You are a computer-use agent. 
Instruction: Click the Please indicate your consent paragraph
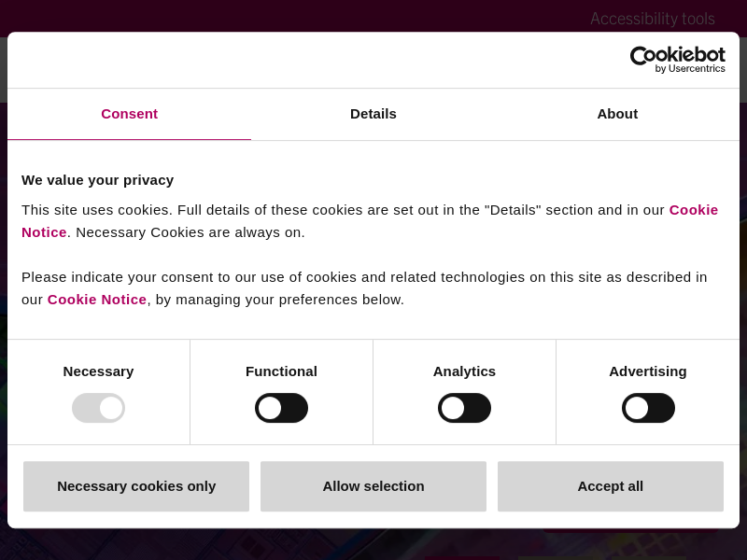click(364, 277)
